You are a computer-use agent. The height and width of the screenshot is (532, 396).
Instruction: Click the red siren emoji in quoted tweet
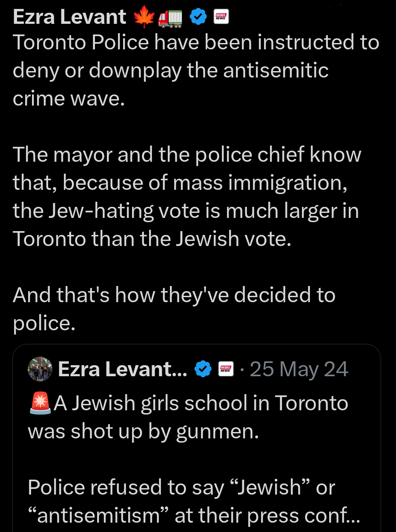point(40,403)
